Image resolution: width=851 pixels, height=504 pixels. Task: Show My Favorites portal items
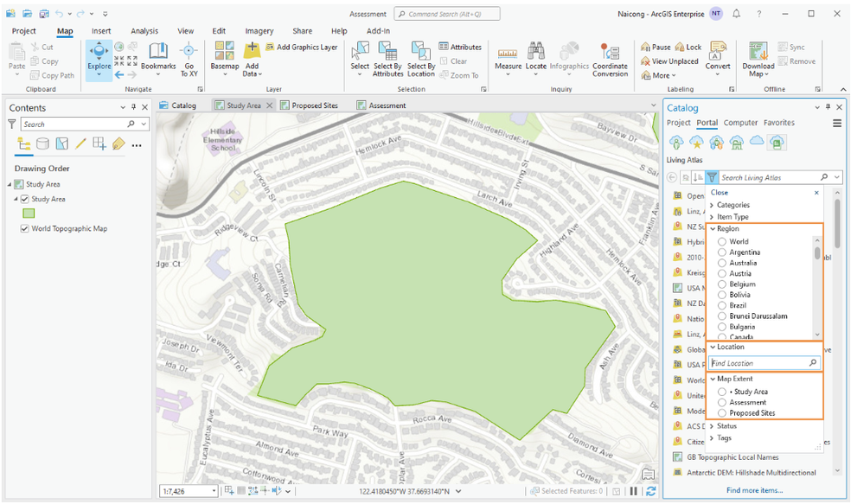pyautogui.click(x=696, y=142)
